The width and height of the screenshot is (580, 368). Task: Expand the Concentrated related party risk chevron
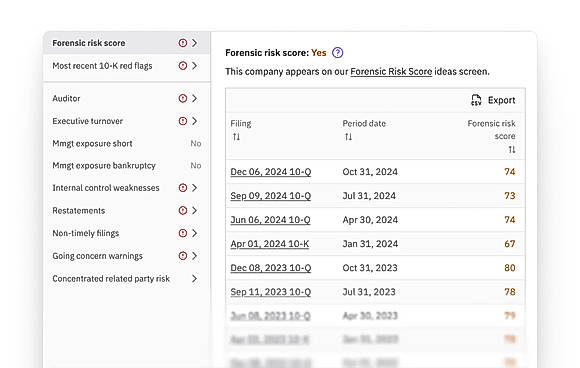click(x=195, y=278)
